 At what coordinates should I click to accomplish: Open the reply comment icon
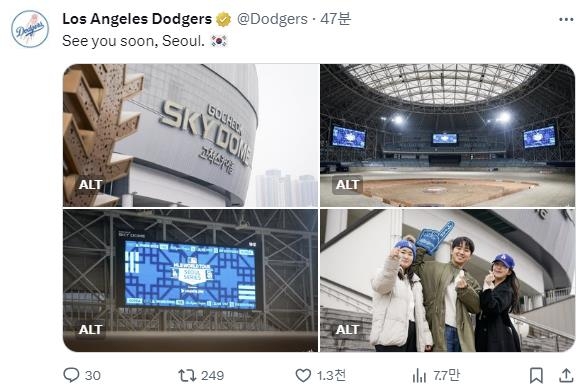[71, 375]
